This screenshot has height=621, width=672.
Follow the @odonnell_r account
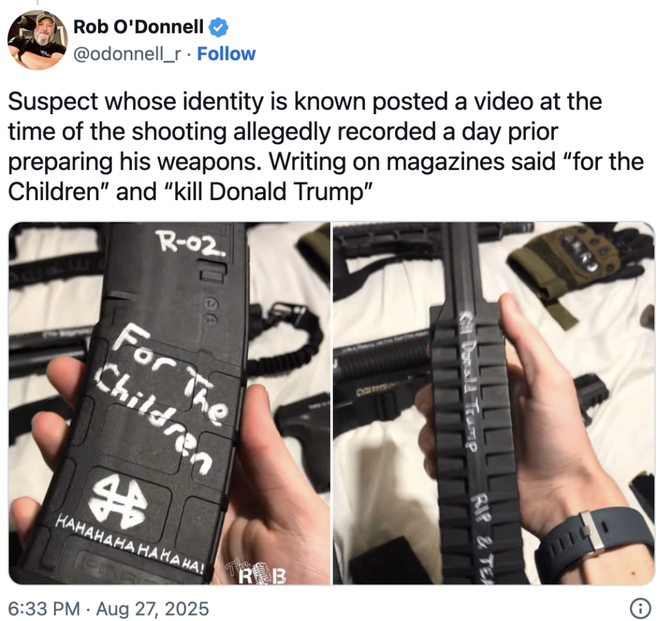pos(226,54)
